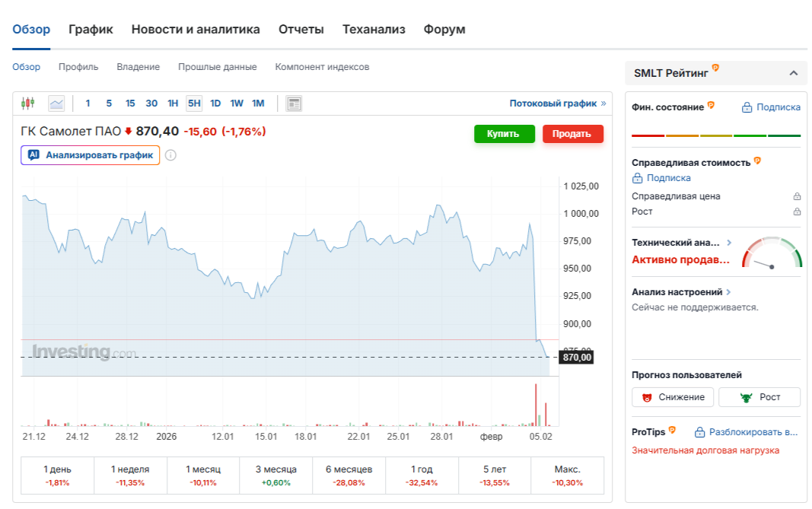This screenshot has height=509, width=812.
Task: Open the Теханализ tab
Action: 374,30
